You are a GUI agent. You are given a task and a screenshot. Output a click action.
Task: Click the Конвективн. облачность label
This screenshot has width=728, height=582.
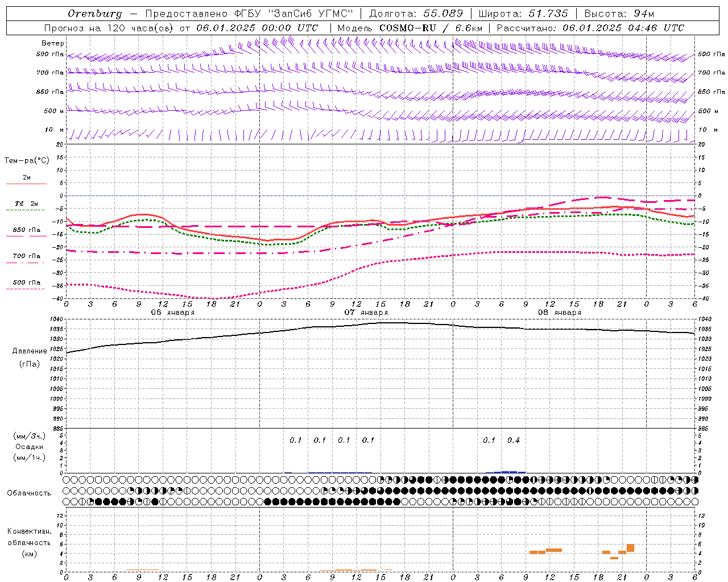(29, 537)
